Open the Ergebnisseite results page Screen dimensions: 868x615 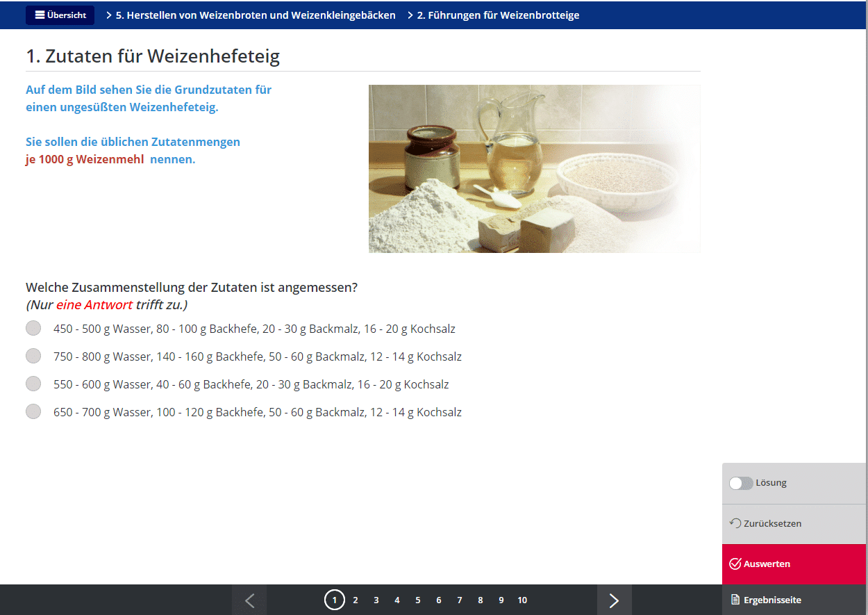coord(794,600)
